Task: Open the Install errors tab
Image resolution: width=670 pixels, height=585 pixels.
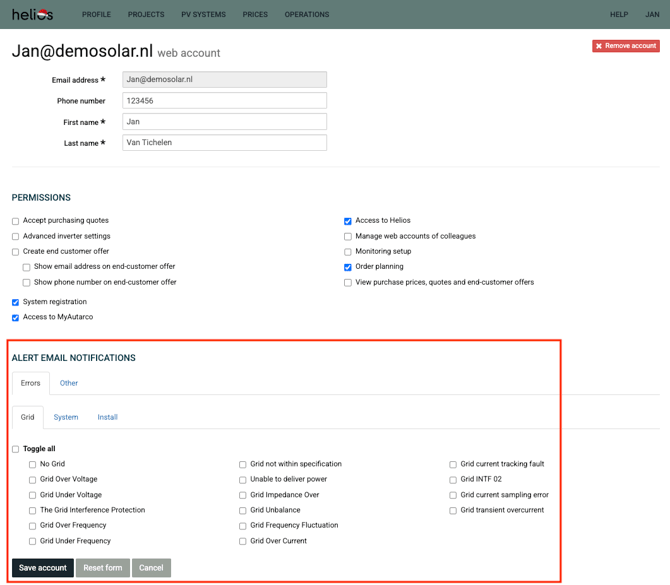Action: pyautogui.click(x=107, y=417)
